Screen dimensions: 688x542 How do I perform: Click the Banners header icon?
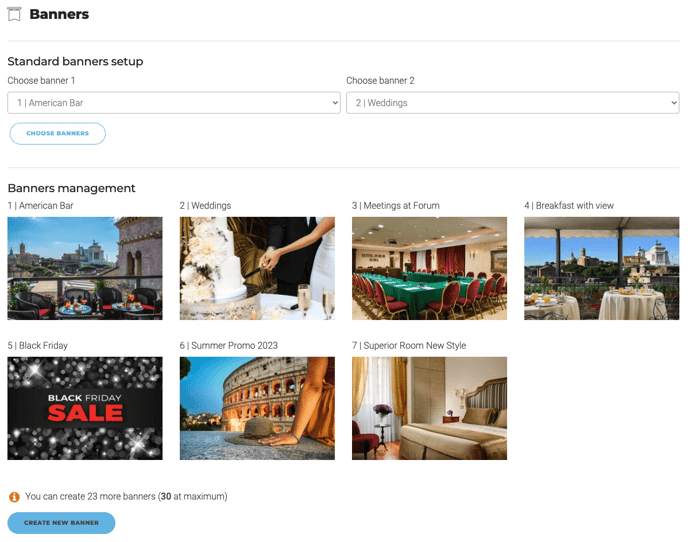tap(14, 15)
